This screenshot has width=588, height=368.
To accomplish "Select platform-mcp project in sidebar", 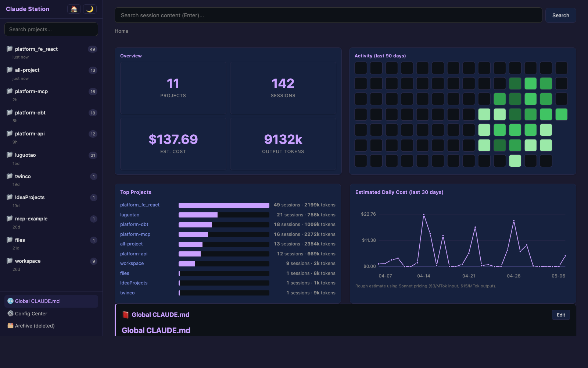I will pyautogui.click(x=51, y=95).
